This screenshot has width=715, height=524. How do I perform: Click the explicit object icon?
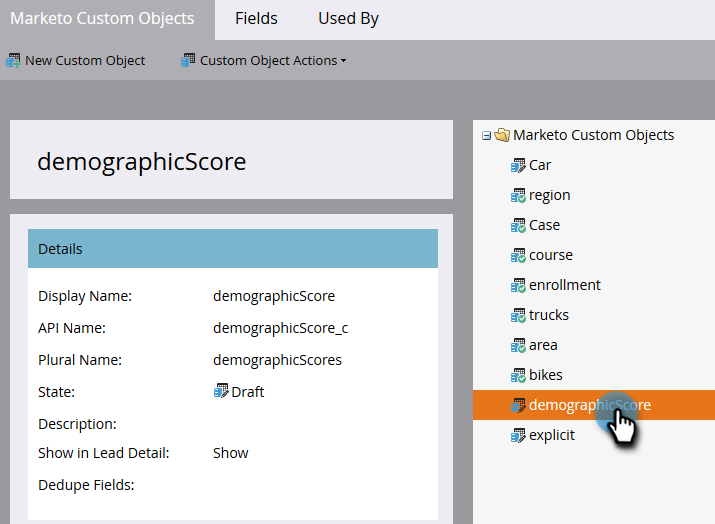(x=518, y=435)
